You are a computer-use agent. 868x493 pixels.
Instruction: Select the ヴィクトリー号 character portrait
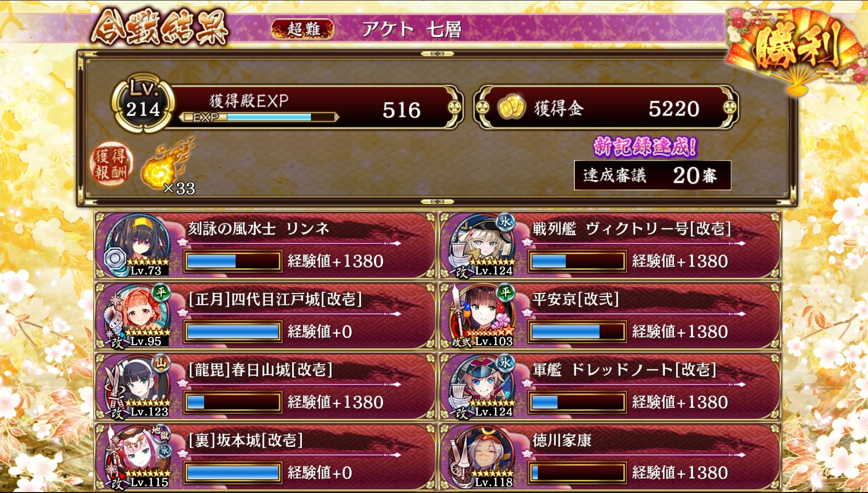pyautogui.click(x=482, y=245)
